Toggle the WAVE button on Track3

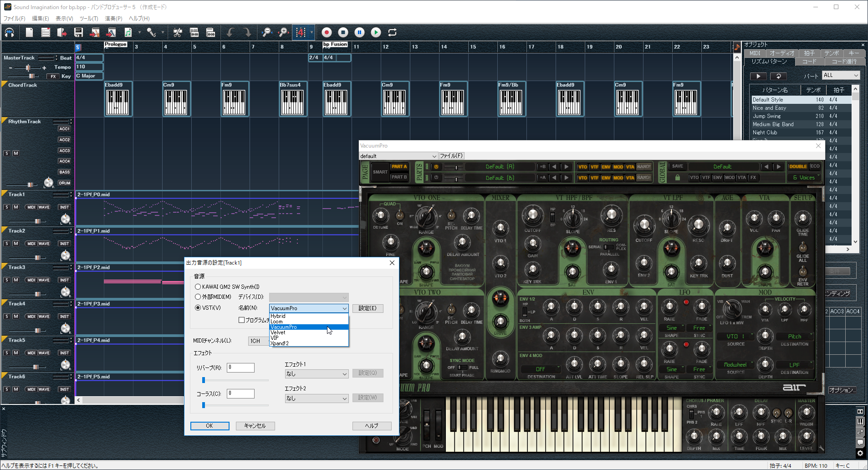(44, 280)
